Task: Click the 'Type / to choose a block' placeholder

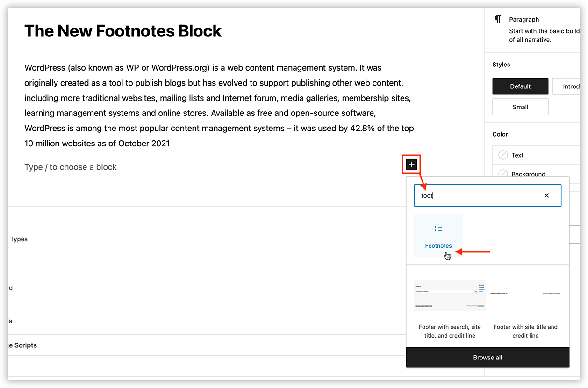Action: (x=70, y=167)
